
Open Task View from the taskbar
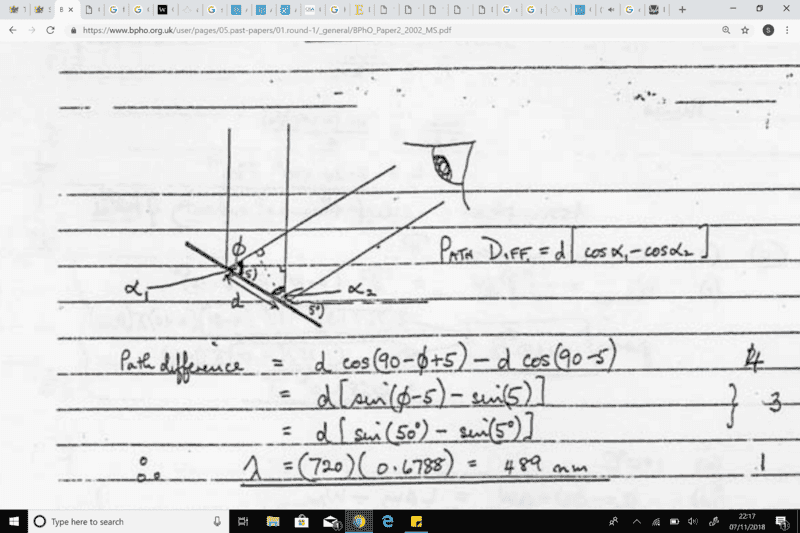click(x=243, y=521)
